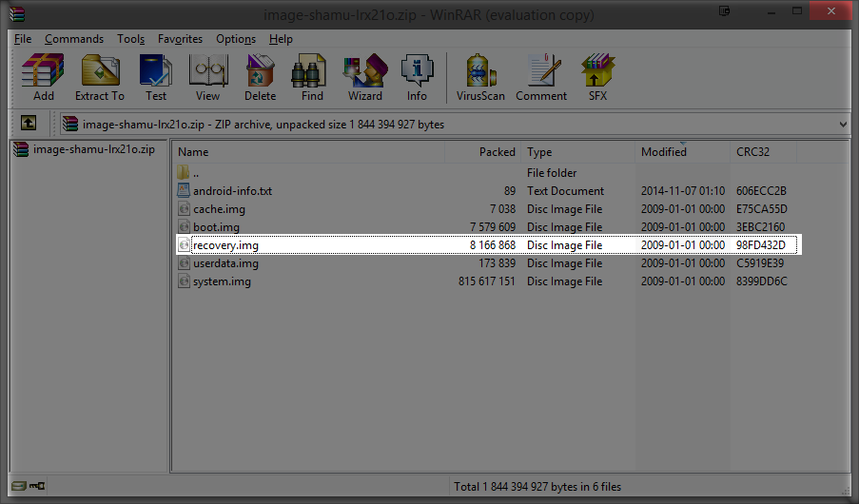Select the system.img file name
Screen dimensions: 859x504
(x=222, y=281)
